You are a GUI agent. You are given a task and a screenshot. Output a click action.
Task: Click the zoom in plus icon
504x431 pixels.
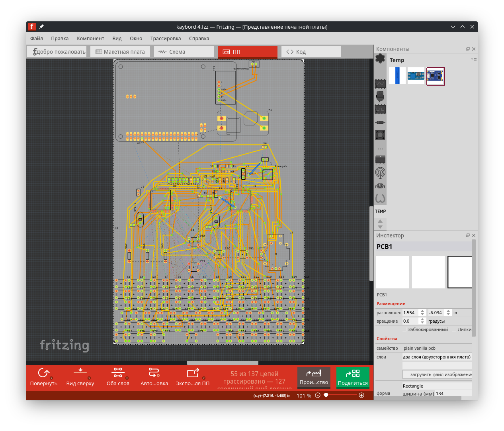tap(361, 395)
